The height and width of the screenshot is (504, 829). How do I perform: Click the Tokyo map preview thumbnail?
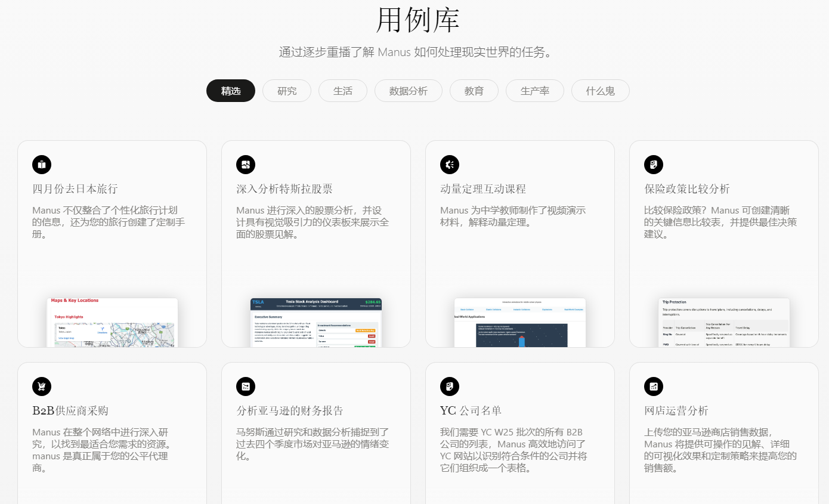coord(112,322)
